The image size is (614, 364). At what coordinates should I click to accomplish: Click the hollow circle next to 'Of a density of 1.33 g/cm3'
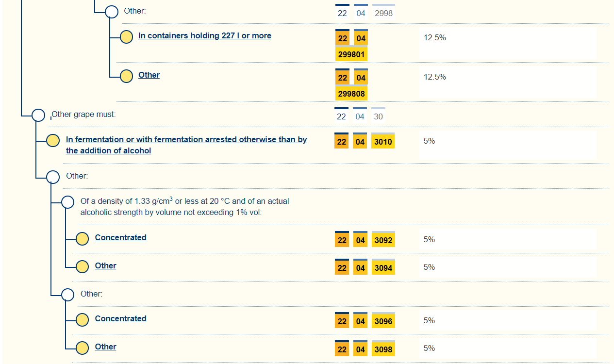click(x=68, y=202)
